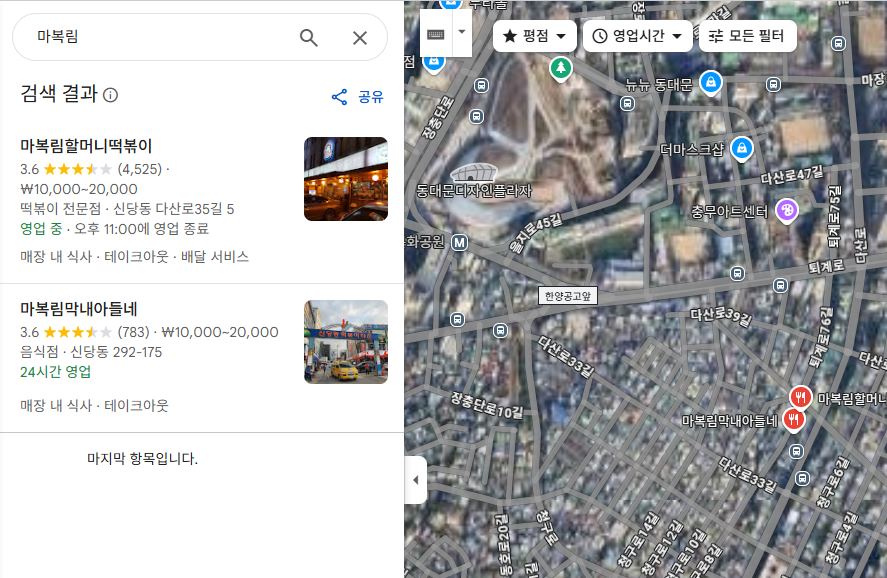Viewport: 887px width, 578px height.
Task: Click the bus stop below the restaurant pins
Action: (796, 451)
